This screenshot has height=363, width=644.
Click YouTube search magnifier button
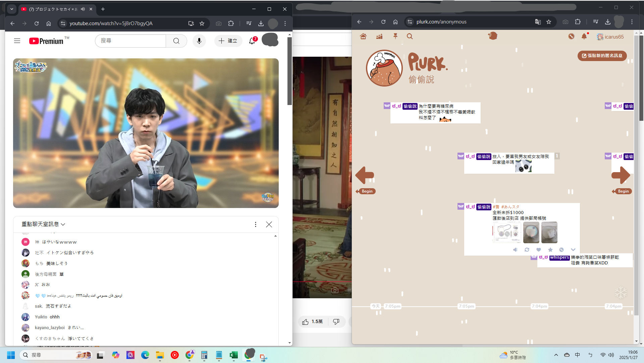pos(176,41)
